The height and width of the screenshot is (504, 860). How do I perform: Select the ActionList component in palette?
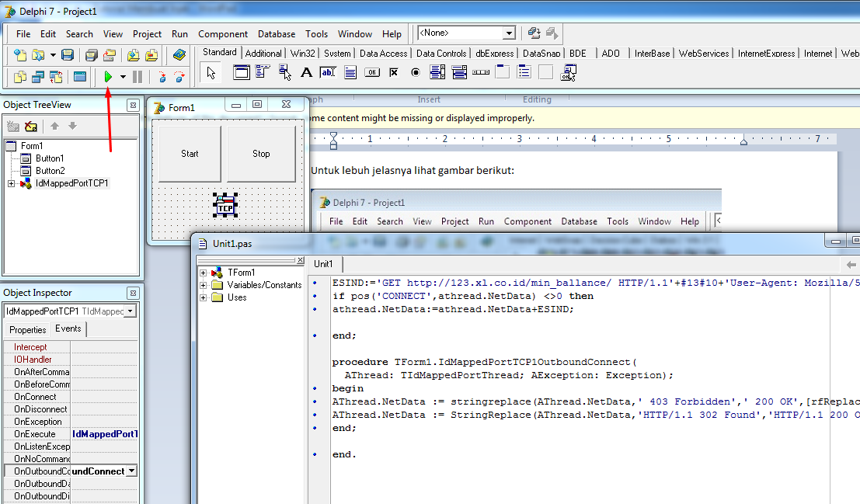568,72
